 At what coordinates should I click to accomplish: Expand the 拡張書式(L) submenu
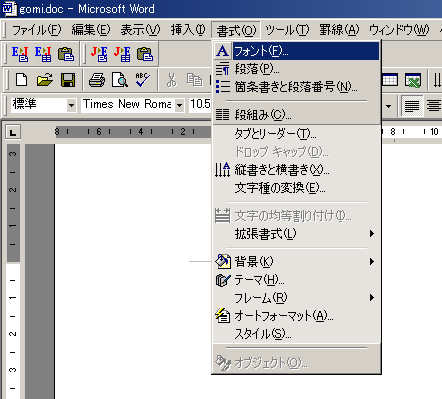point(296,234)
